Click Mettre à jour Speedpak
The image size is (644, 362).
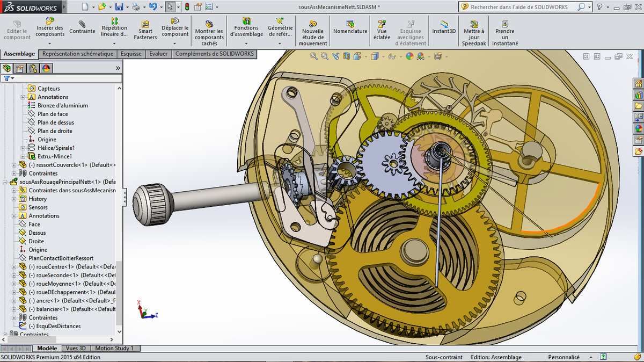[x=474, y=33]
